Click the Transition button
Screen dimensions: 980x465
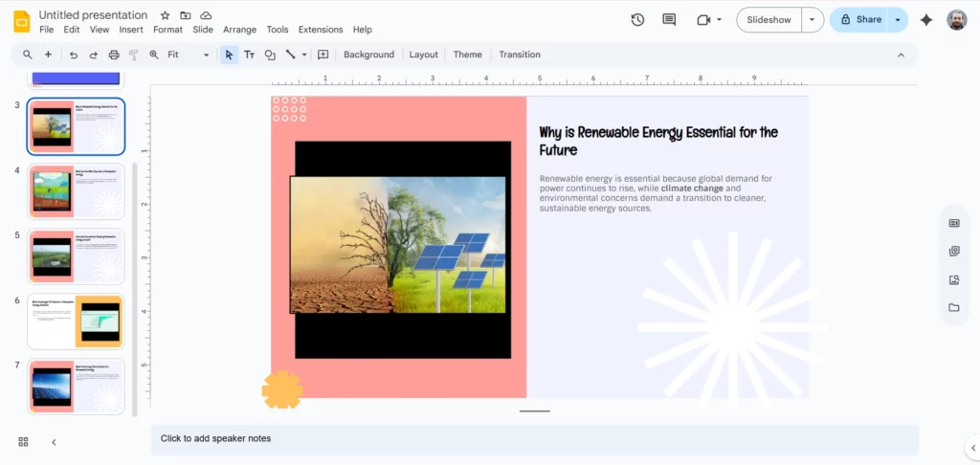point(520,55)
